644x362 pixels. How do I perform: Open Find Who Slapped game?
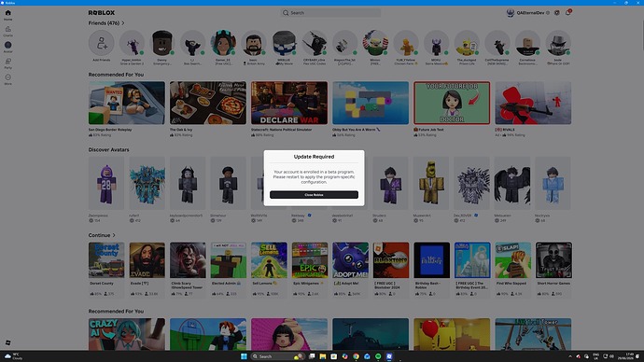coord(513,260)
